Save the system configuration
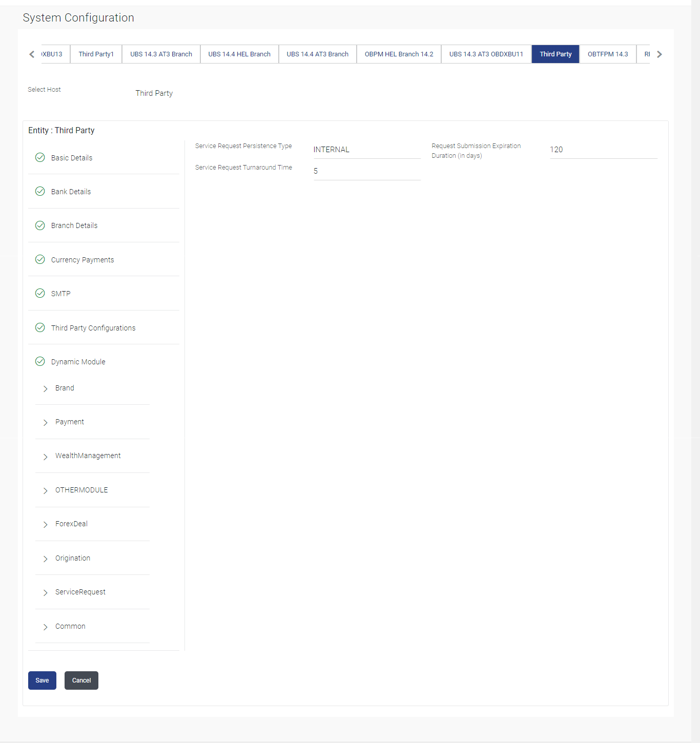This screenshot has height=743, width=700. click(42, 680)
